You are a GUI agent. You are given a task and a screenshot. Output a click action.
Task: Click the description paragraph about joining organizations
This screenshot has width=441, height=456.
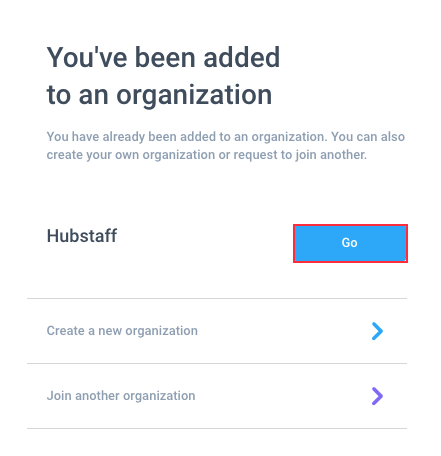[226, 146]
